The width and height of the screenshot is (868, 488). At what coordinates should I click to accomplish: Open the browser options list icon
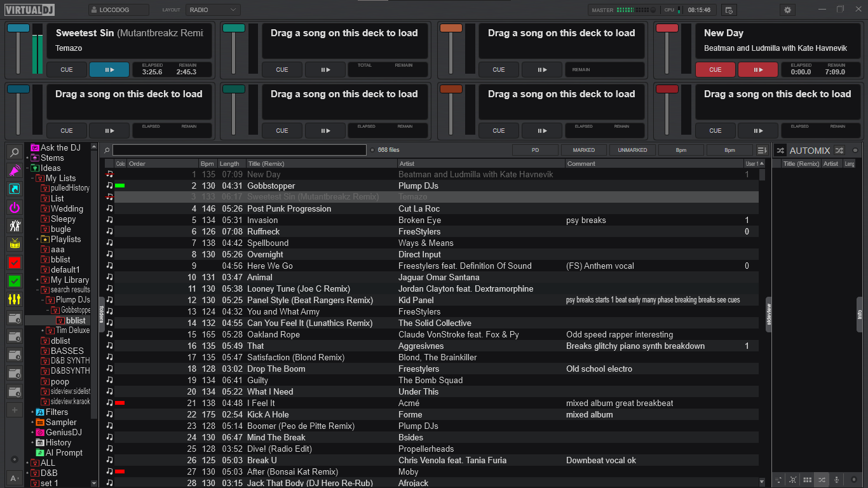pos(763,151)
